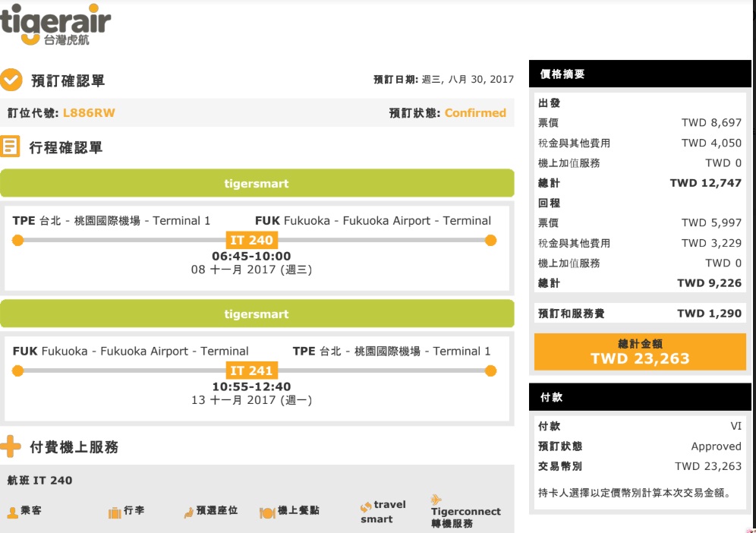
Task: Select the passenger icon labeled 乘客
Action: 12,512
